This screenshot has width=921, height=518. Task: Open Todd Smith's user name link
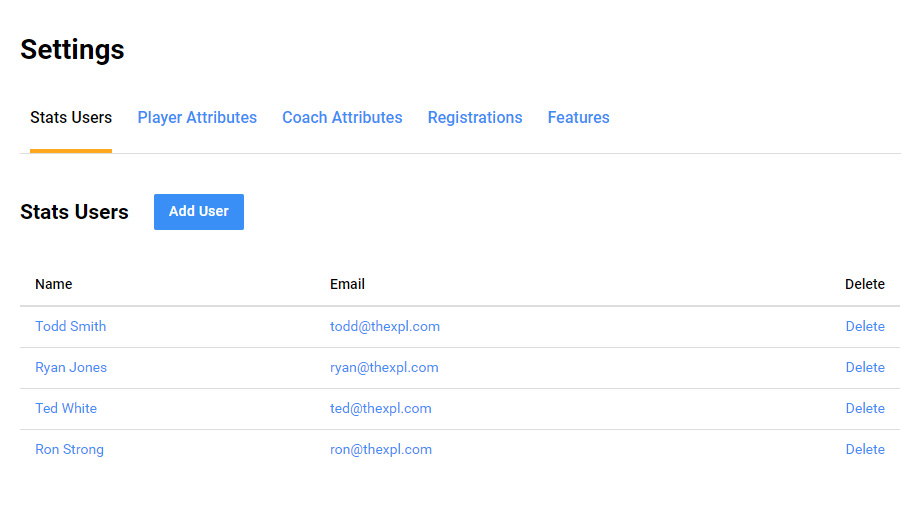[x=70, y=326]
